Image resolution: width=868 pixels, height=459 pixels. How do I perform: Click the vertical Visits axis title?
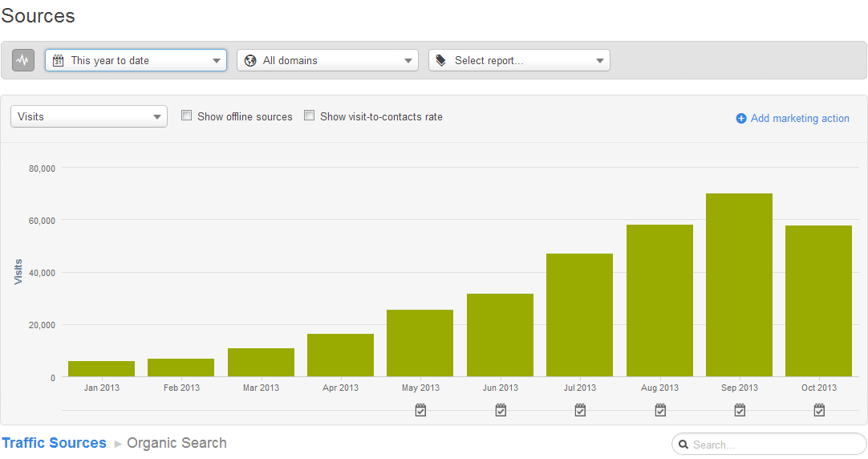coord(18,272)
